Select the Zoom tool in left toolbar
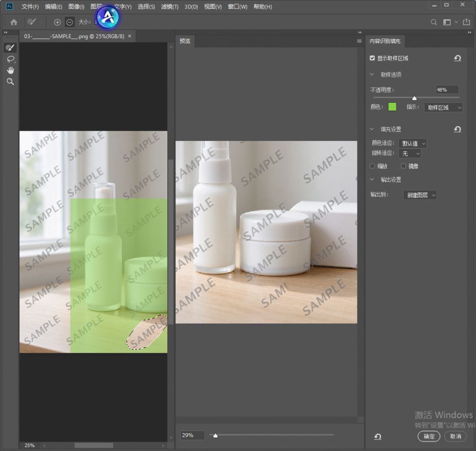The width and height of the screenshot is (476, 451). (10, 82)
